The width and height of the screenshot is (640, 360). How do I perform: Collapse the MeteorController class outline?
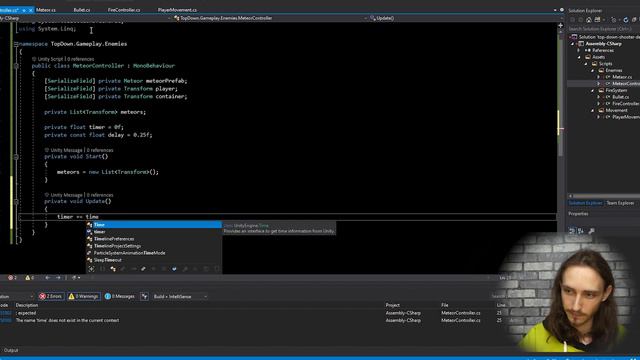16,66
